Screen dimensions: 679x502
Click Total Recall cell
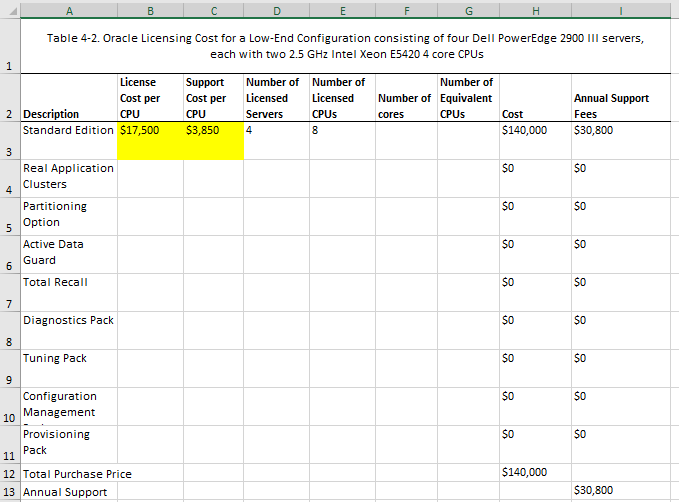click(69, 293)
